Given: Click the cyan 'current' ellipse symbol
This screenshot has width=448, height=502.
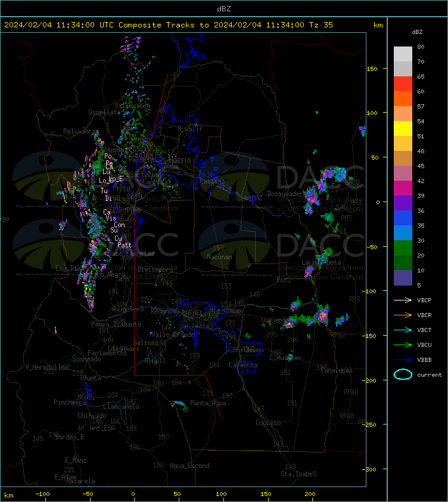Looking at the screenshot, I should (x=403, y=374).
